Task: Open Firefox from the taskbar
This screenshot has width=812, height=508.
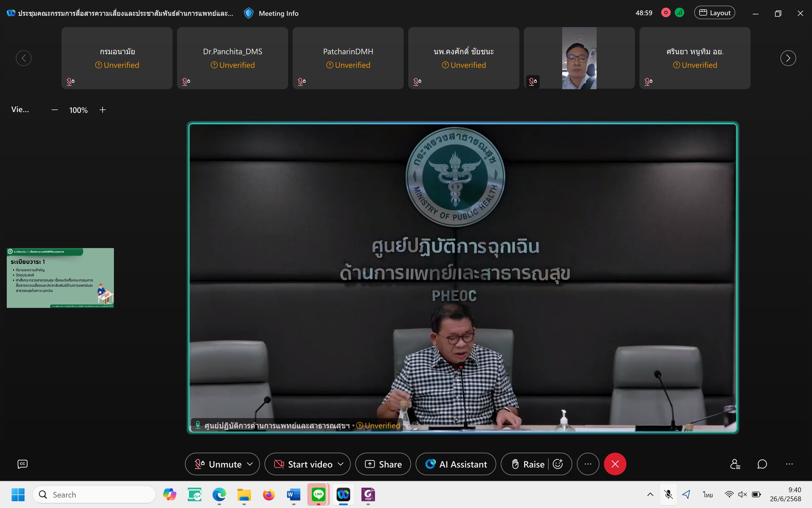Action: pos(269,494)
